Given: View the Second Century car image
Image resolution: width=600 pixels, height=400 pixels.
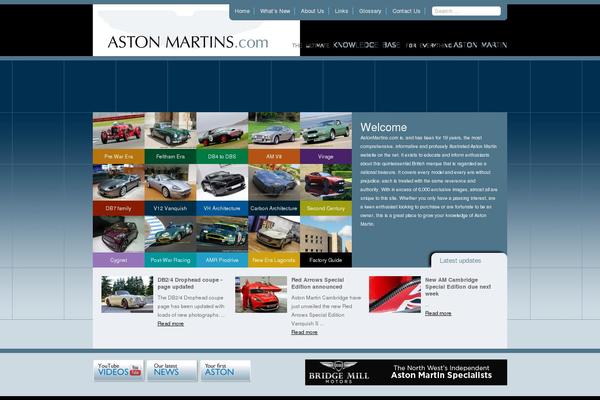Looking at the screenshot, I should (x=326, y=183).
